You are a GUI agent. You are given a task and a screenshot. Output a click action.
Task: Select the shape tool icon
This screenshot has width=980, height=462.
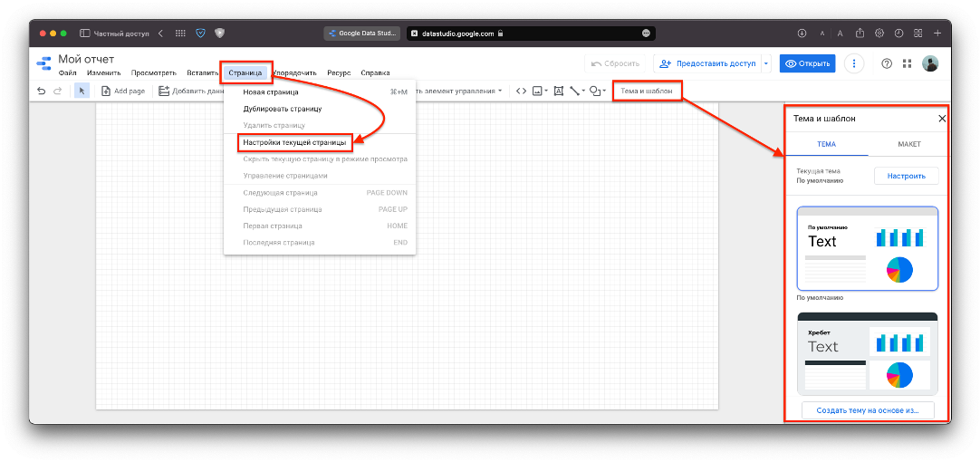click(x=595, y=91)
